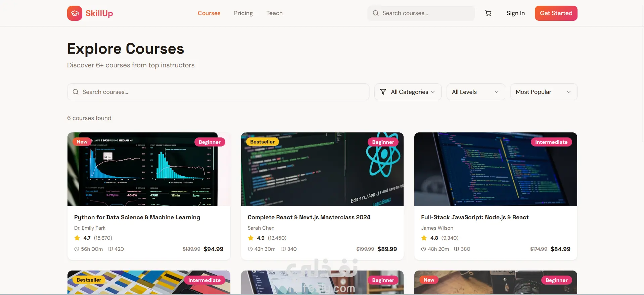Viewport: 644px width, 295px height.
Task: Open Python for Data Science & Machine Learning course
Action: 137,217
